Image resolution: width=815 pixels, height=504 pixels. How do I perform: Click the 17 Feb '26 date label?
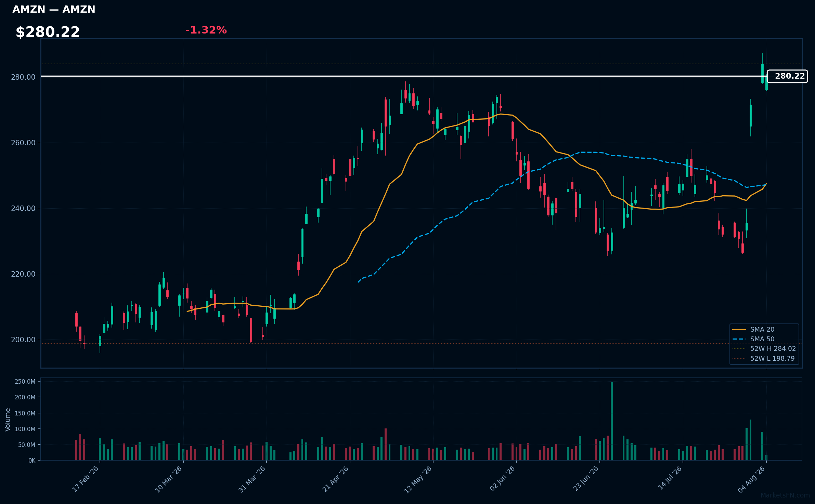click(x=86, y=479)
